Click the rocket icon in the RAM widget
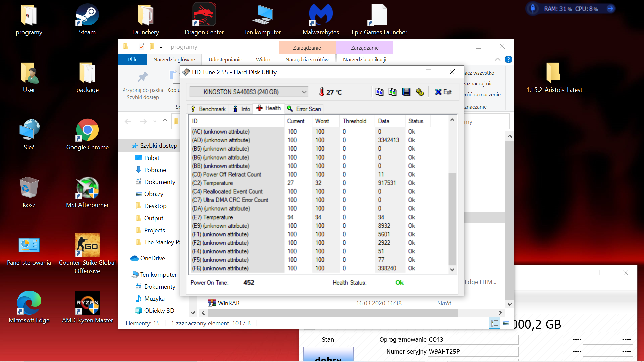The height and width of the screenshot is (362, 644). click(x=533, y=8)
